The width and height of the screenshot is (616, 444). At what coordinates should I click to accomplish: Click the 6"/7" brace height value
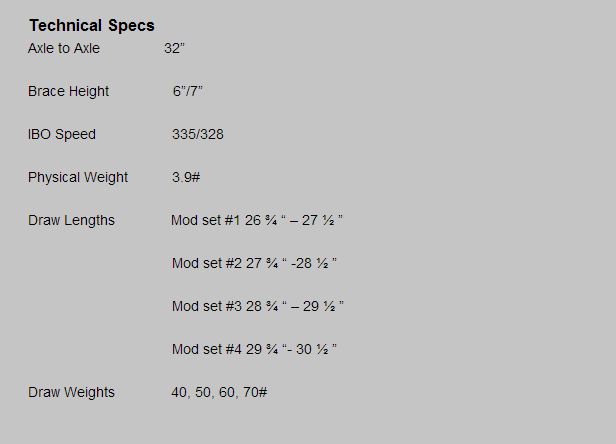(x=187, y=91)
